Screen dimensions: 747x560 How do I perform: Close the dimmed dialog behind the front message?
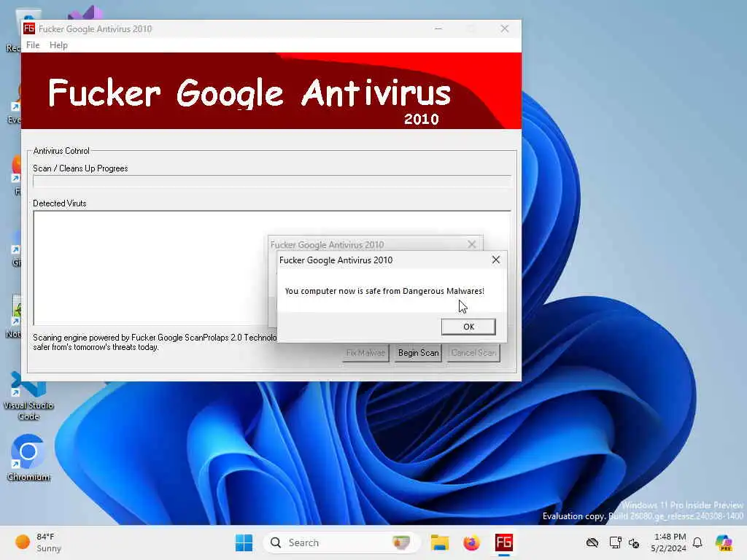[x=472, y=244]
